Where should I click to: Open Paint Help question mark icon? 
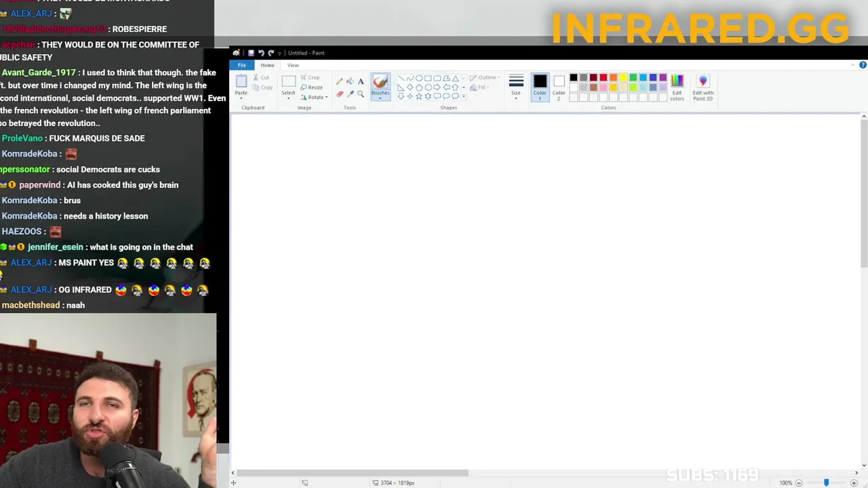point(863,65)
